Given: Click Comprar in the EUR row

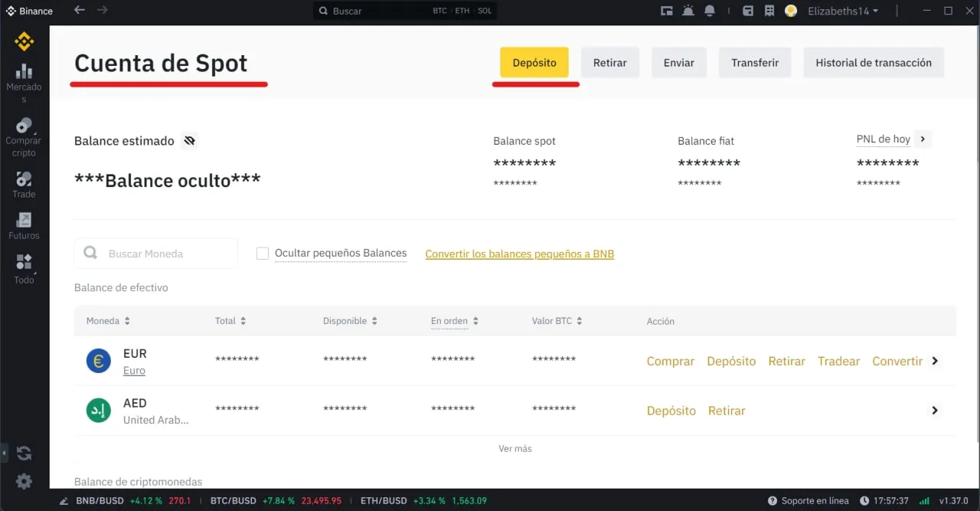Looking at the screenshot, I should coord(671,361).
